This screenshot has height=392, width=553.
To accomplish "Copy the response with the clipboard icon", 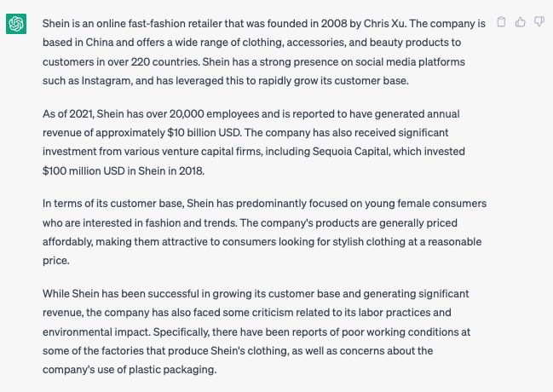I will click(x=502, y=21).
